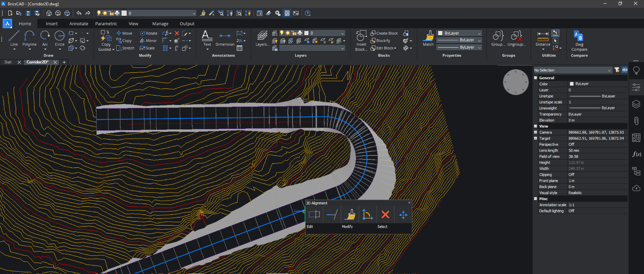Click the red X Select icon in 3D Alignment
The height and width of the screenshot is (274, 644).
tap(385, 215)
